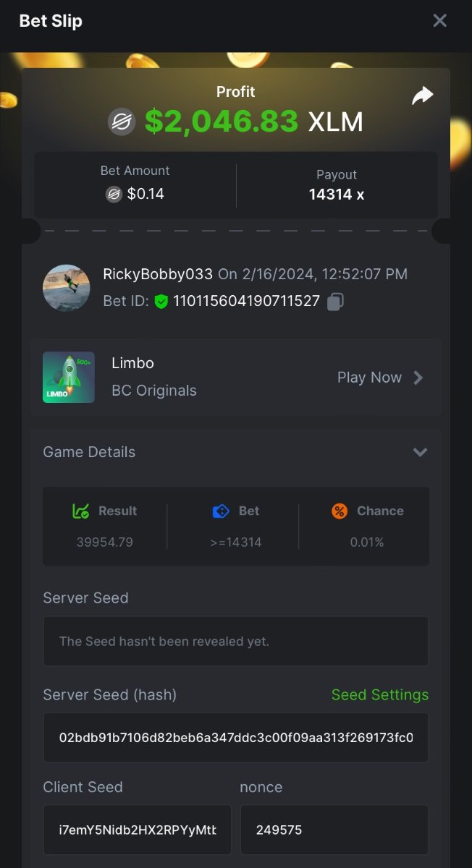Image resolution: width=472 pixels, height=868 pixels.
Task: Click the Server Seed hash field
Action: [x=236, y=738]
